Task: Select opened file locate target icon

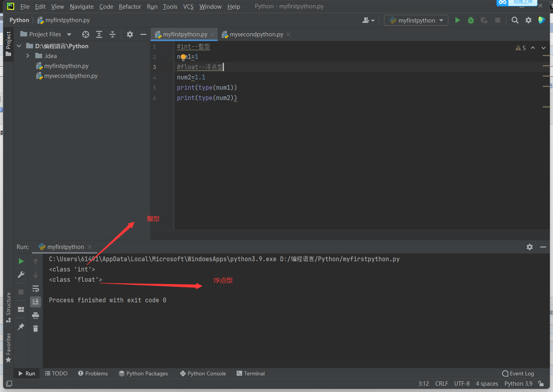Action: (86, 34)
